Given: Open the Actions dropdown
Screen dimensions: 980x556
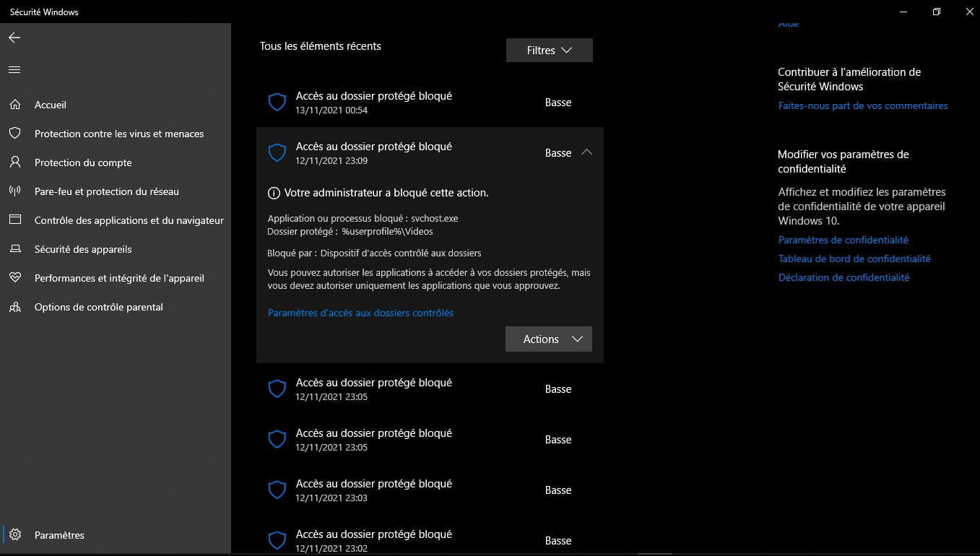Looking at the screenshot, I should click(549, 339).
